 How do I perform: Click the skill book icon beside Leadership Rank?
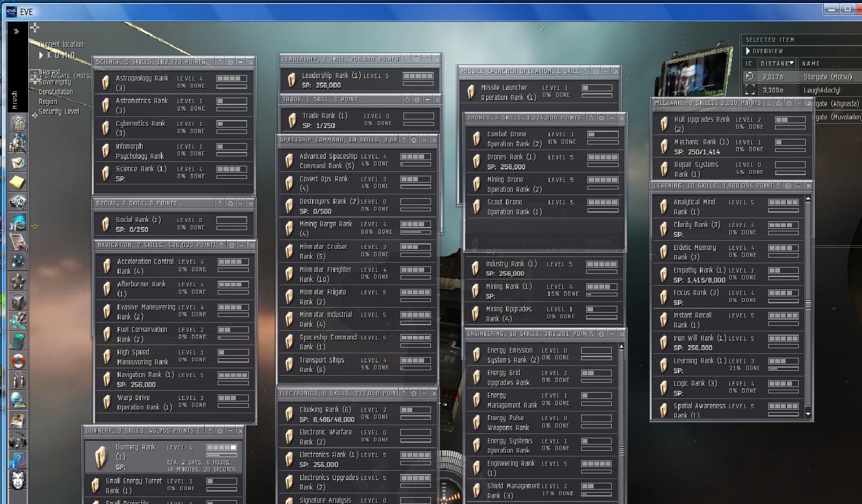coord(291,80)
